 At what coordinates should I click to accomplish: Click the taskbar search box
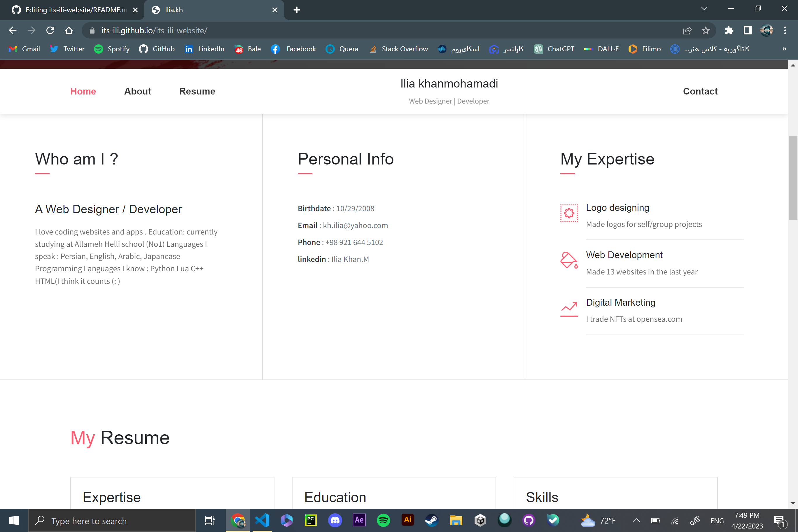pyautogui.click(x=112, y=520)
